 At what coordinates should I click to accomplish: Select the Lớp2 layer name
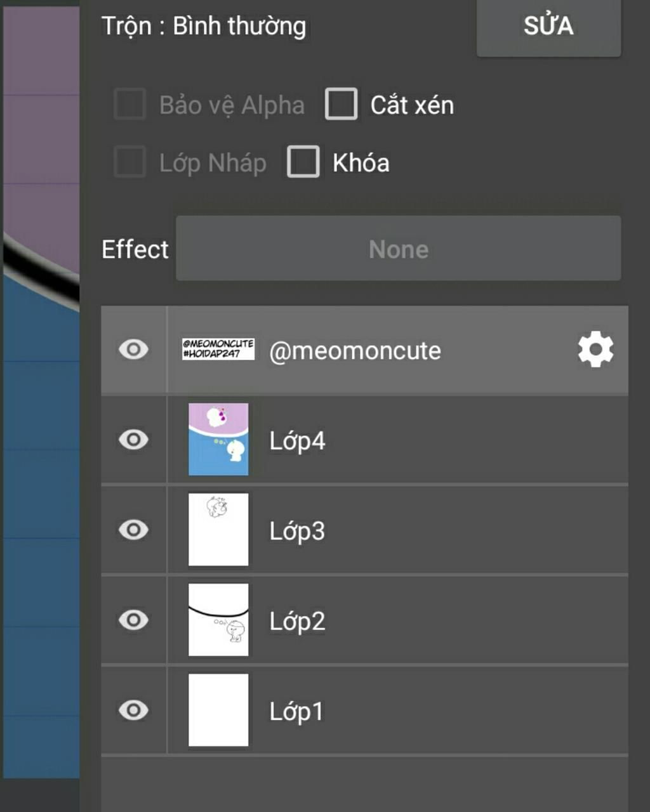tap(297, 621)
